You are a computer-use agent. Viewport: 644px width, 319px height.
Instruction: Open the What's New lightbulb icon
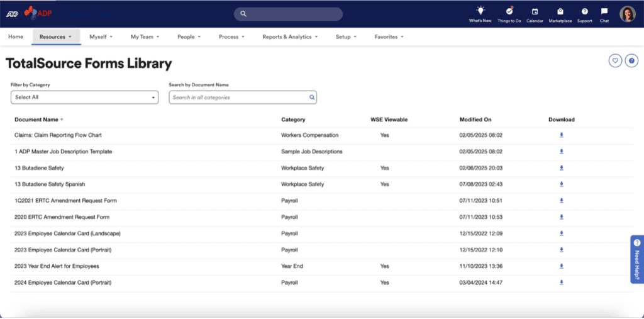[x=480, y=11]
